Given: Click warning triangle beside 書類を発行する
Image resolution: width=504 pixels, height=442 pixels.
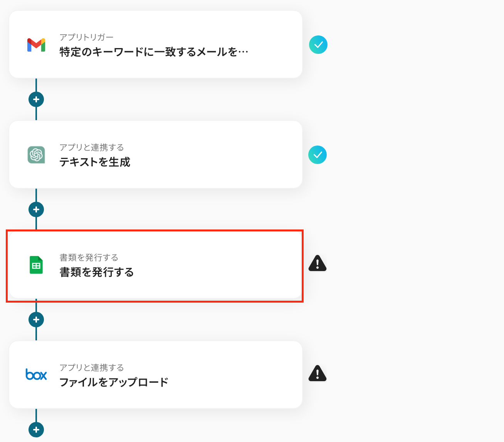Looking at the screenshot, I should (318, 264).
